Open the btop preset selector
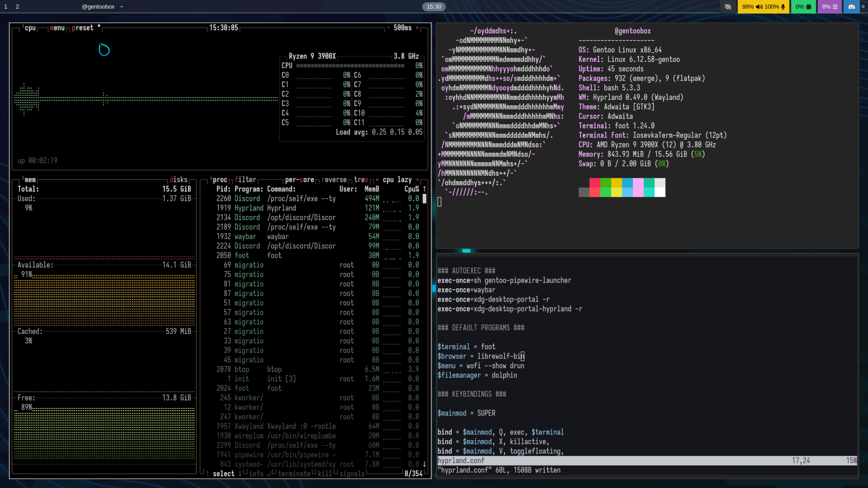This screenshot has height=488, width=868. coord(82,28)
